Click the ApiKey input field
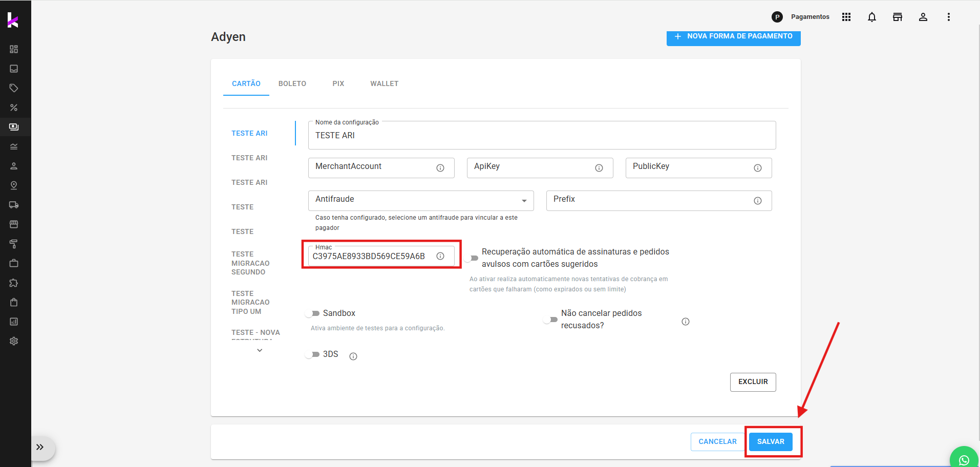This screenshot has height=467, width=980. pyautogui.click(x=540, y=168)
